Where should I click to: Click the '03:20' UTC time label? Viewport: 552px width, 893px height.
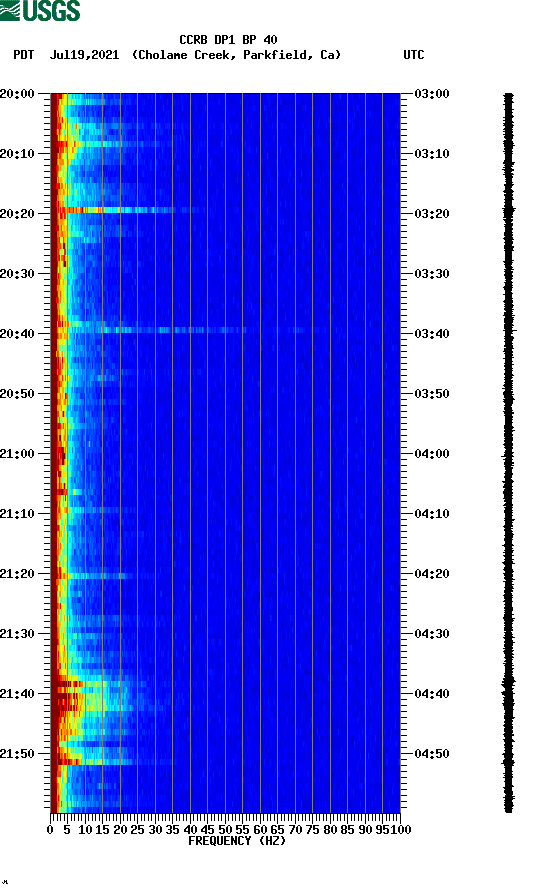click(x=432, y=214)
